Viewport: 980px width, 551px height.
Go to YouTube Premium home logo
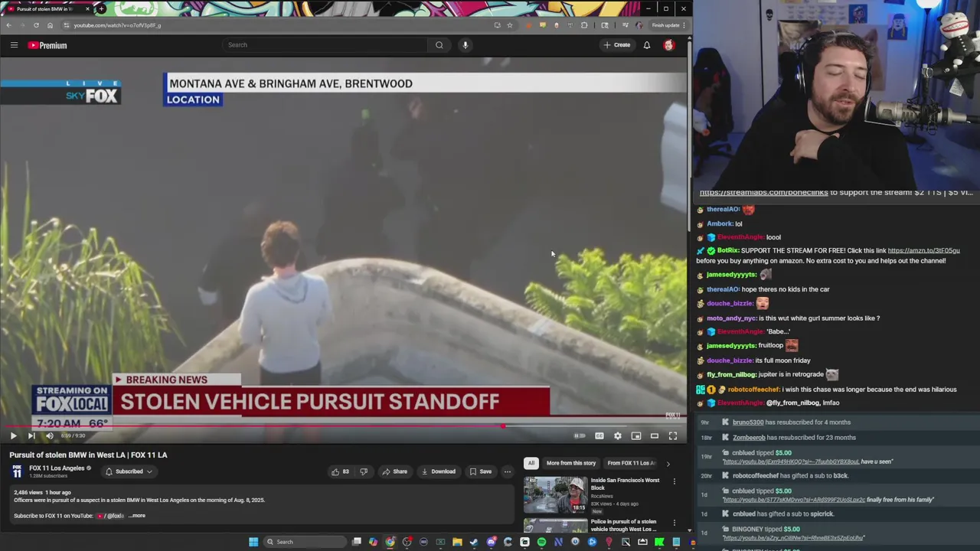47,45
